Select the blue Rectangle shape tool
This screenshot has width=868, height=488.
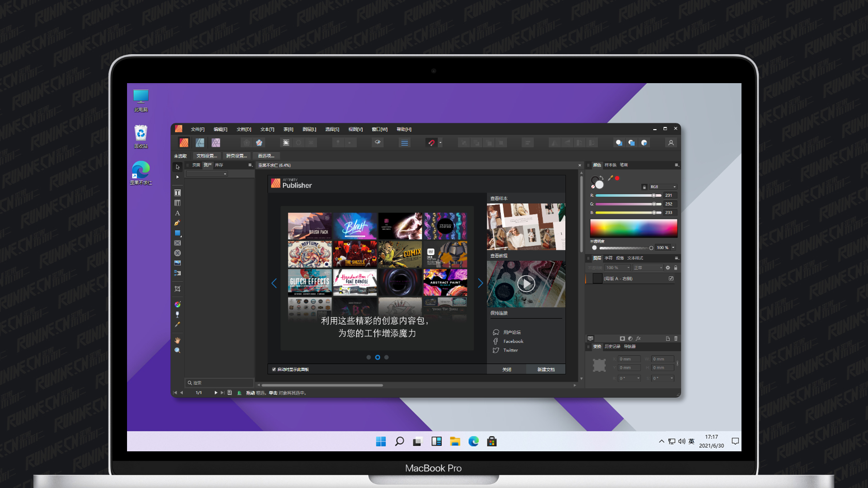(178, 233)
